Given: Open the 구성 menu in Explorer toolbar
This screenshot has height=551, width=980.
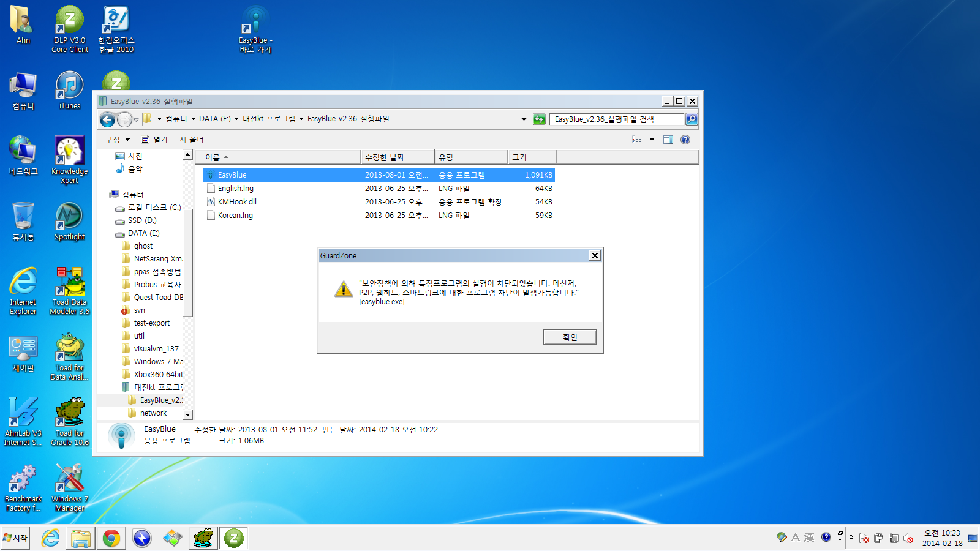Looking at the screenshot, I should coord(117,140).
